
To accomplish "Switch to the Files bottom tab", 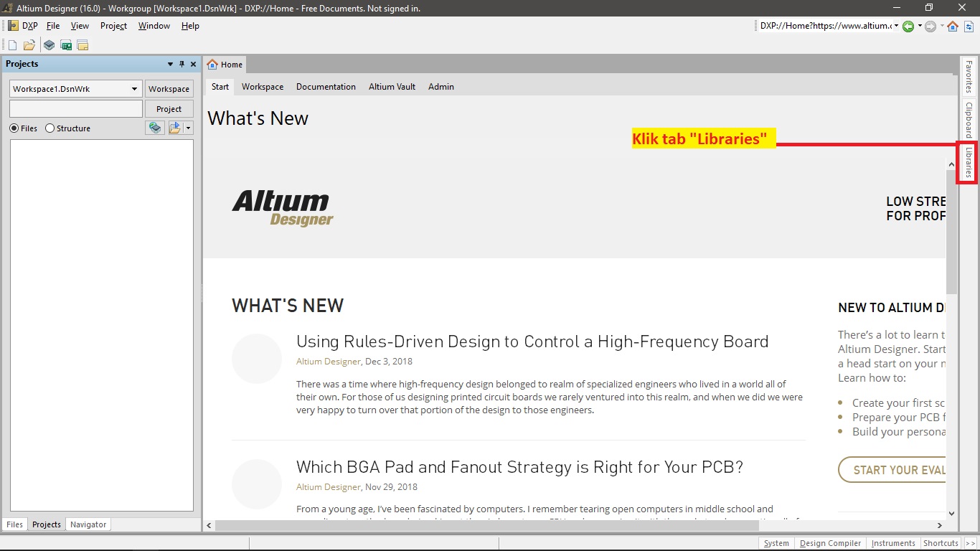I will [14, 524].
